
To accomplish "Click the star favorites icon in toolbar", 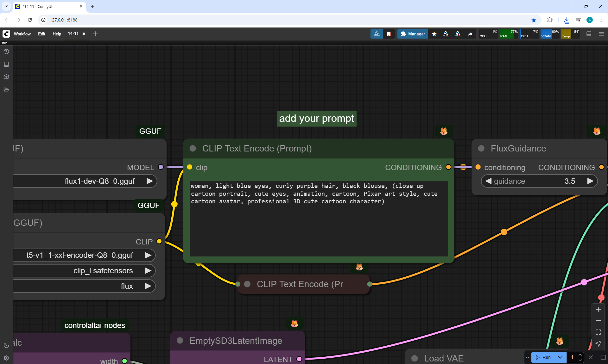I will tap(434, 34).
